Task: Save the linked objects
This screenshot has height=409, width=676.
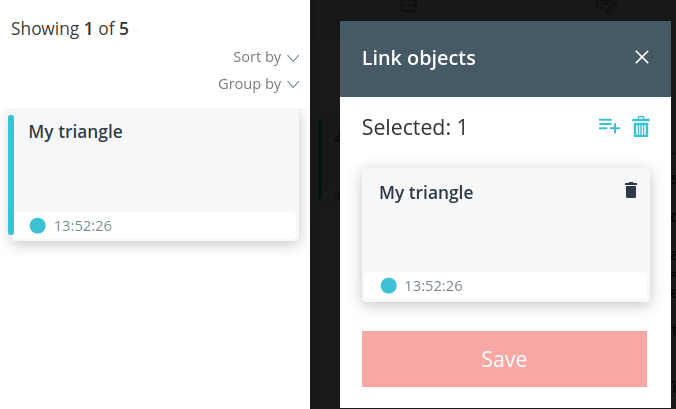Action: [x=504, y=359]
